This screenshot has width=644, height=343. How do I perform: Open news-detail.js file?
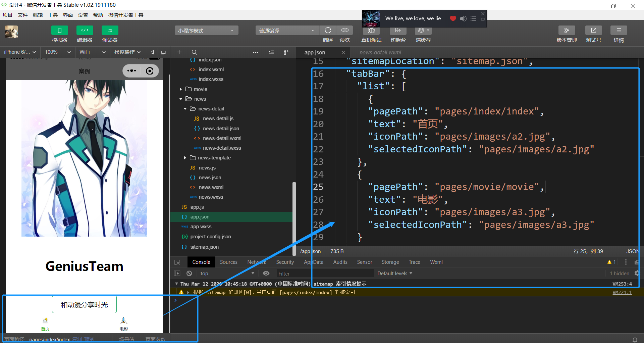point(218,118)
